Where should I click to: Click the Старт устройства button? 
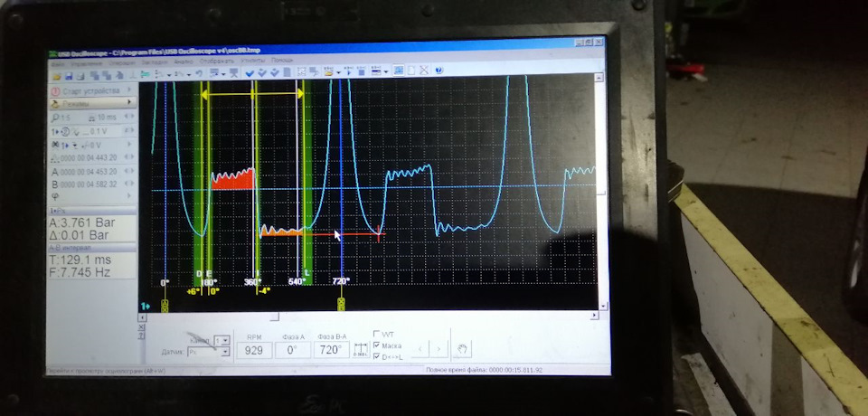(92, 90)
